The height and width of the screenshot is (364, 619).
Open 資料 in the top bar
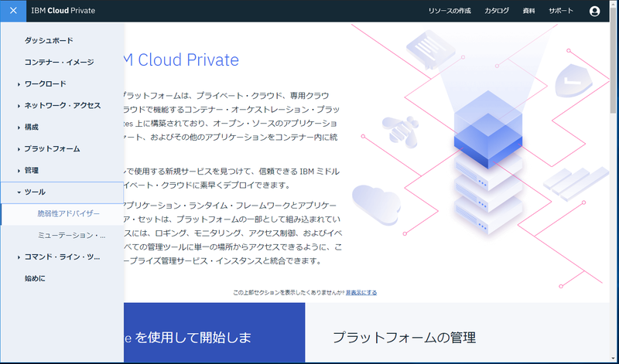528,11
